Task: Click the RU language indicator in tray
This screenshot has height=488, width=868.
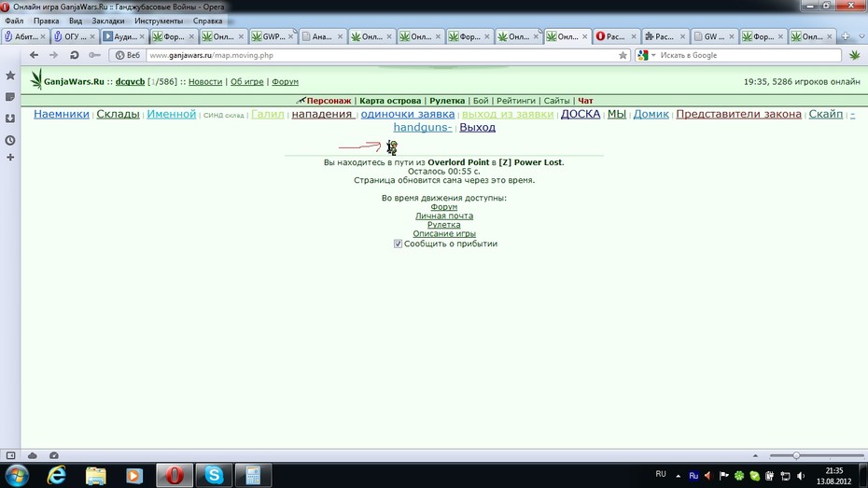Action: (x=661, y=474)
